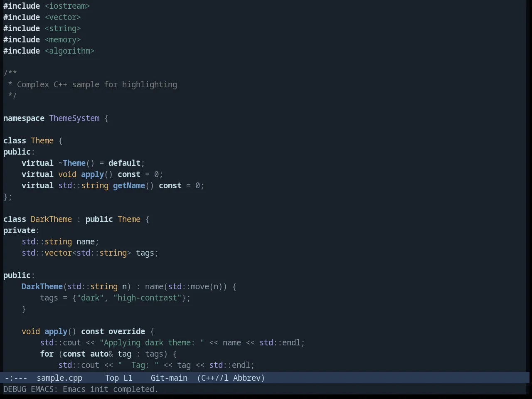
Task: Click the override keyword
Action: click(x=127, y=331)
